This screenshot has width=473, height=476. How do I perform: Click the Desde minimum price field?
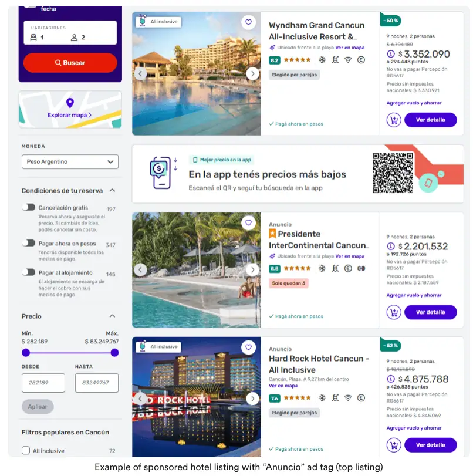click(x=43, y=383)
